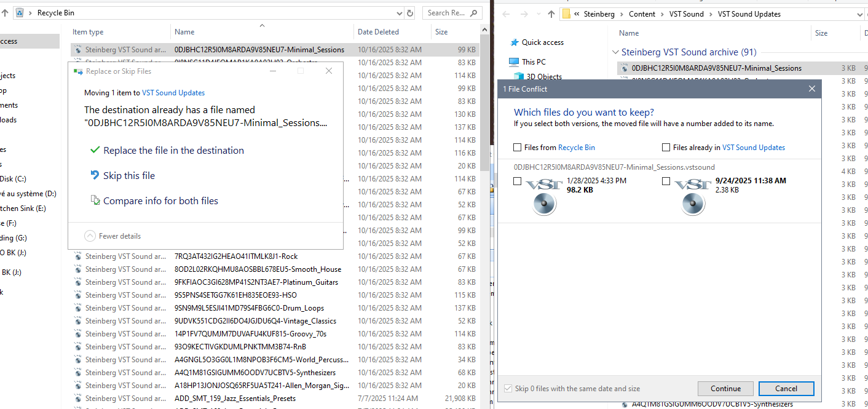
Task: Click VST Sound Updates link in File Conflict dialog
Action: coord(754,148)
